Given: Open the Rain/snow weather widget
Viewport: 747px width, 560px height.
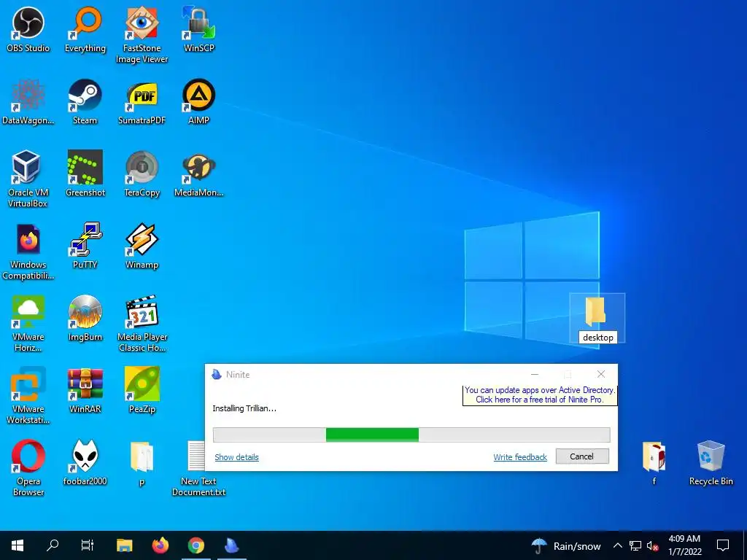Looking at the screenshot, I should 566,545.
